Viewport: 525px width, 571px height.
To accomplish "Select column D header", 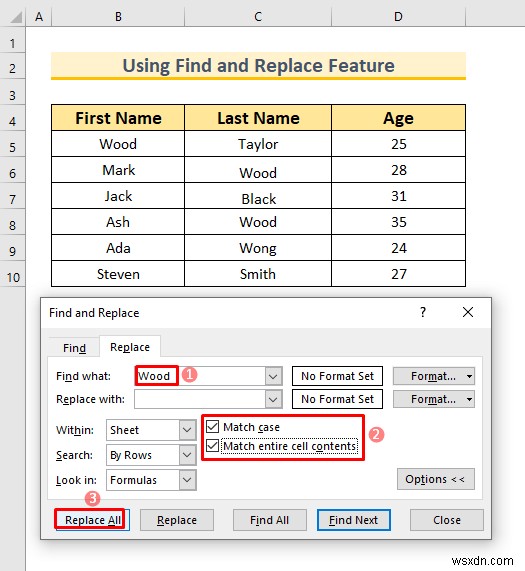I will tap(398, 17).
